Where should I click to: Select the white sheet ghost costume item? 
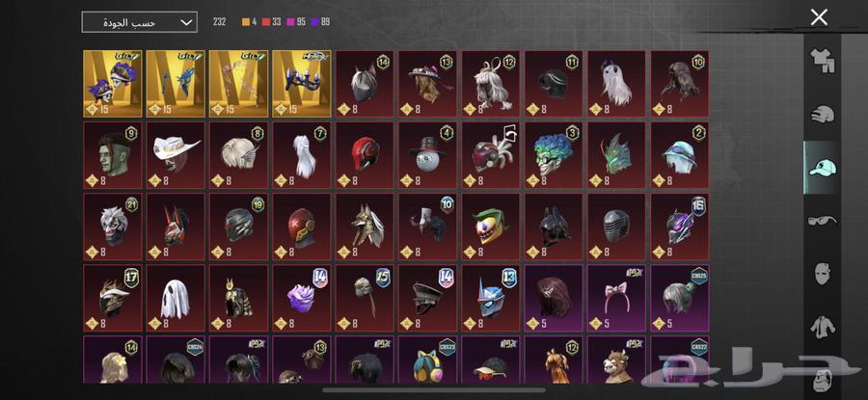point(176,298)
